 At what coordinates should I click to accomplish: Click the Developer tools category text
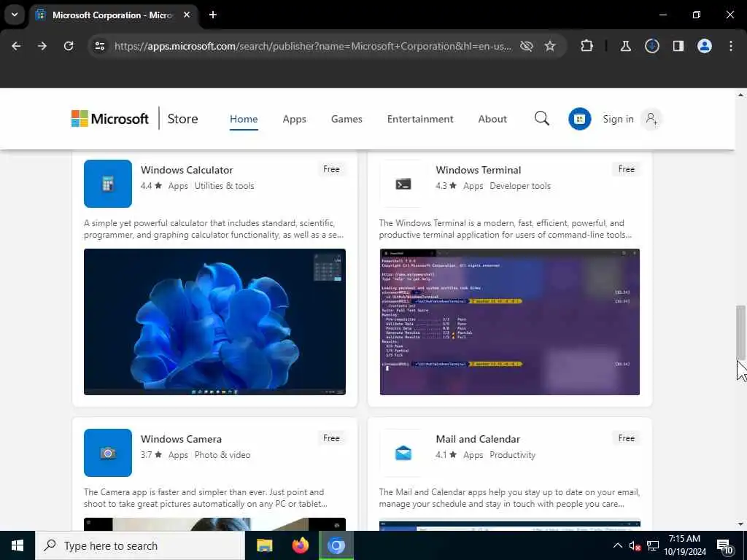tap(519, 186)
